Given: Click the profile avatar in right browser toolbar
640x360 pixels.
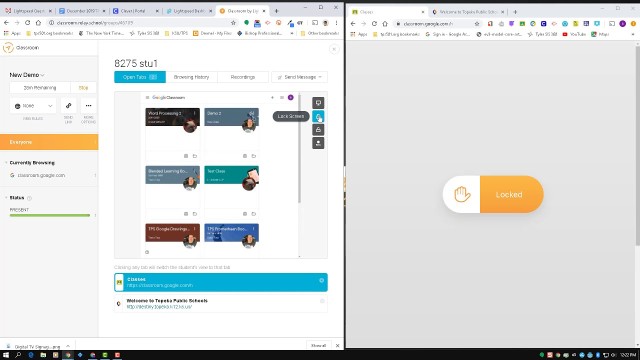Looking at the screenshot, I should [x=622, y=24].
